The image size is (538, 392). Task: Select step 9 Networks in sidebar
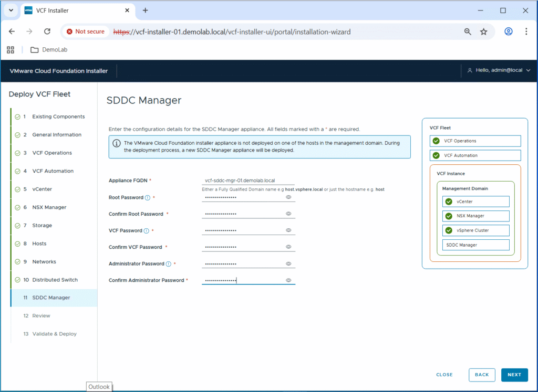pos(44,261)
